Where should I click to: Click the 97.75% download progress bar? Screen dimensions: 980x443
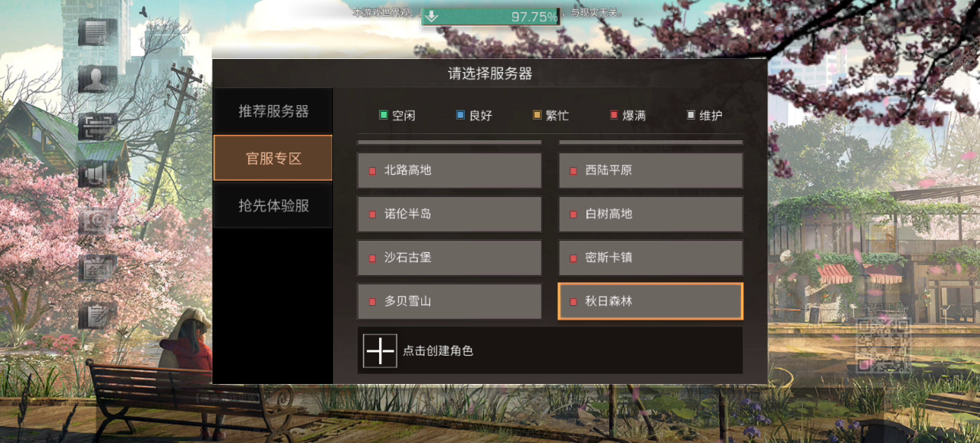coord(491,16)
